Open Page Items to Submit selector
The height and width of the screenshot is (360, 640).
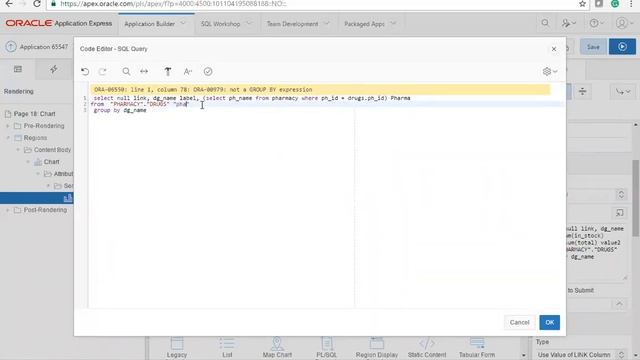point(619,304)
